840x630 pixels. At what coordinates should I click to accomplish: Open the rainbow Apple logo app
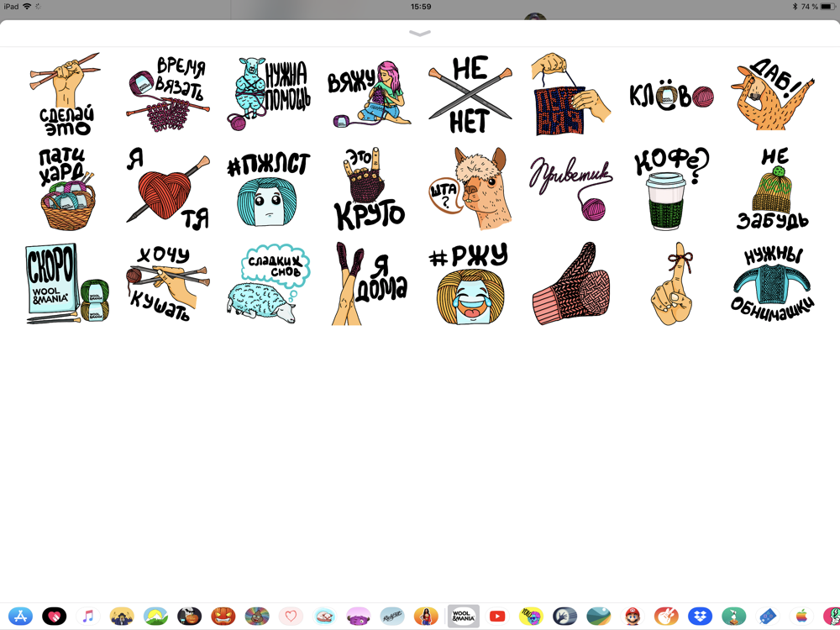coord(801,616)
